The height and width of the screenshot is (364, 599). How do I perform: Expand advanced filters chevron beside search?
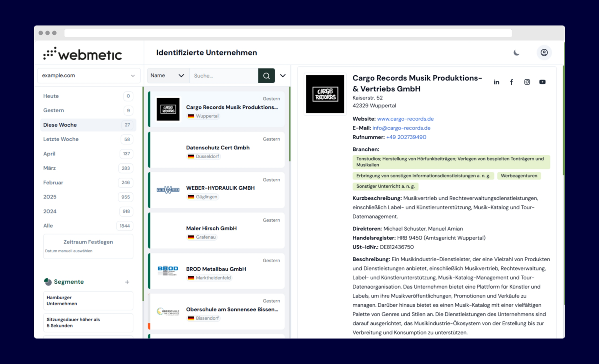tap(283, 76)
